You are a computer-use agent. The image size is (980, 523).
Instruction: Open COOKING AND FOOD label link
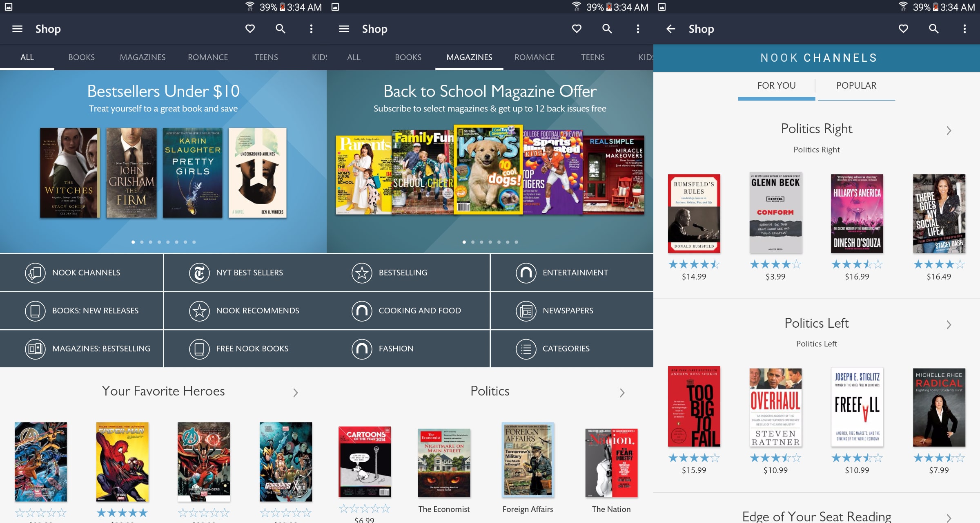[x=420, y=311]
